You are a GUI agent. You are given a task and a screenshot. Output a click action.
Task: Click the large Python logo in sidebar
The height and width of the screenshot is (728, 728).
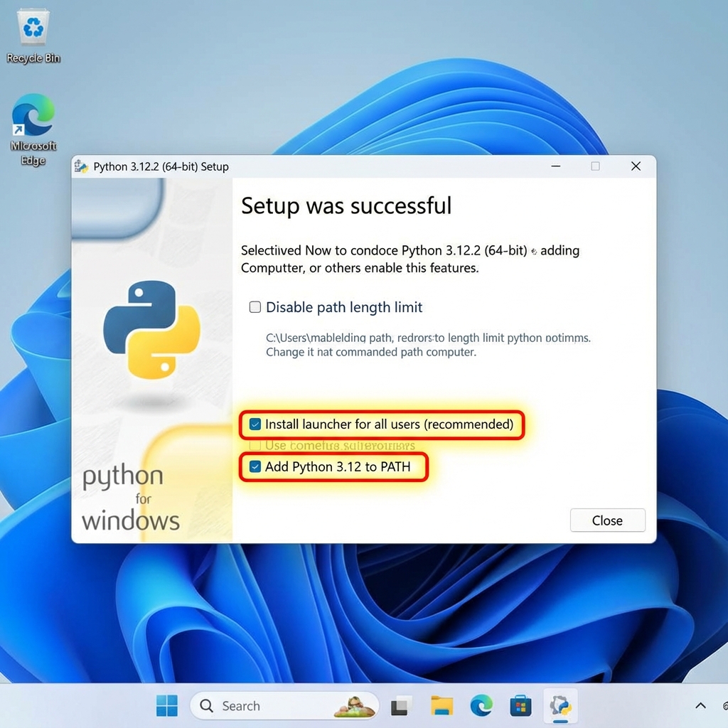[x=152, y=329]
